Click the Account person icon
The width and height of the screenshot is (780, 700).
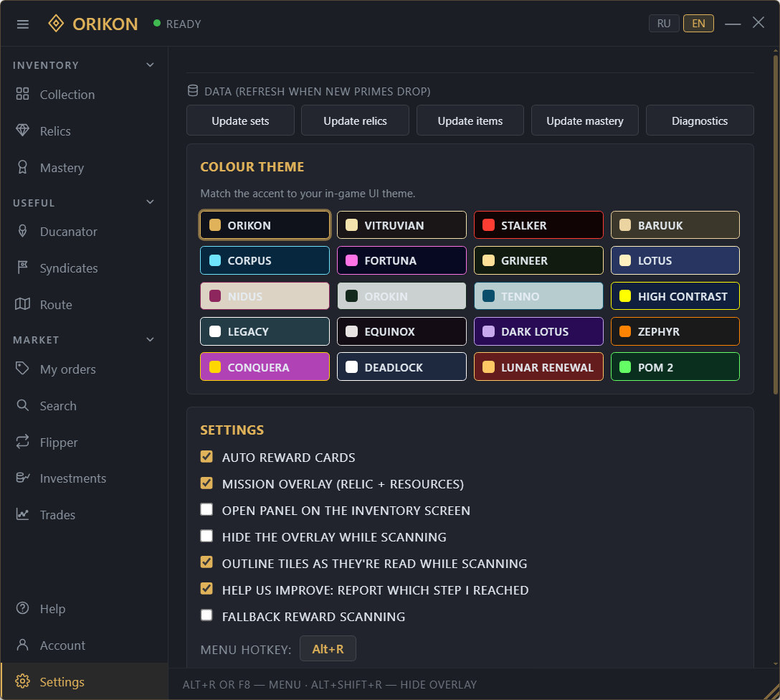click(x=22, y=645)
